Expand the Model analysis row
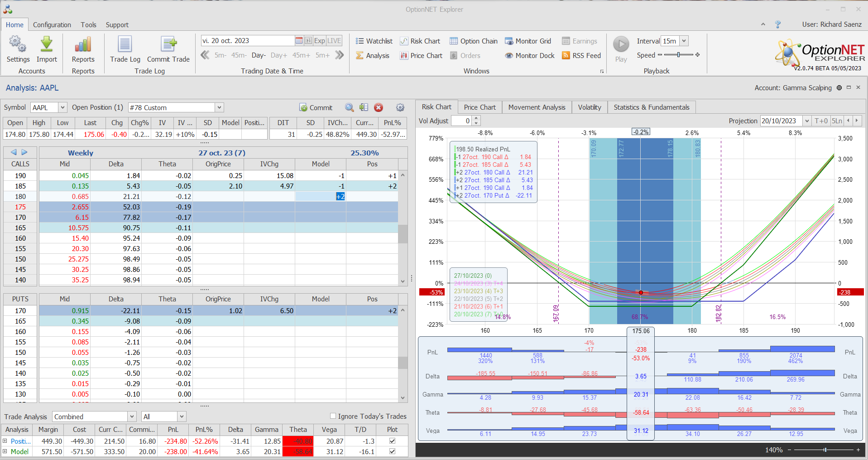Viewport: 868px width, 460px height. [5, 451]
